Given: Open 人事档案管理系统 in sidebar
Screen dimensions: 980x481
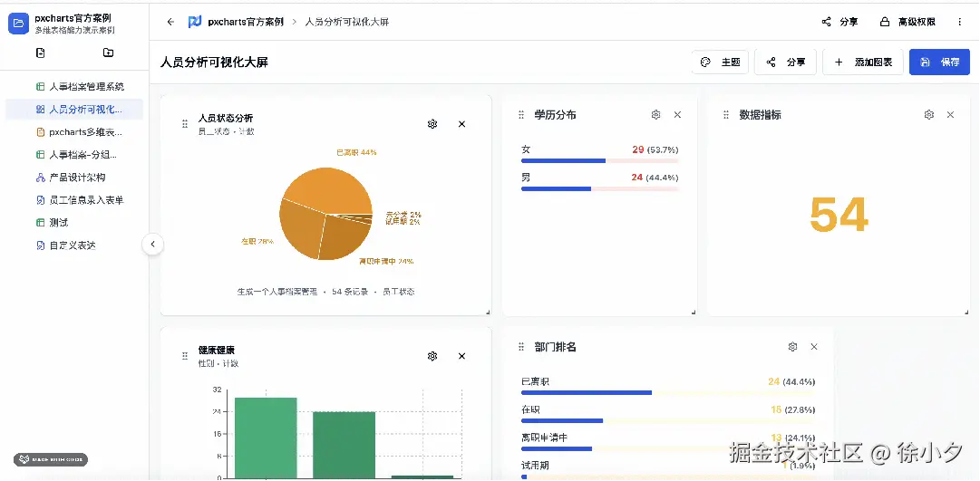Looking at the screenshot, I should (80, 87).
